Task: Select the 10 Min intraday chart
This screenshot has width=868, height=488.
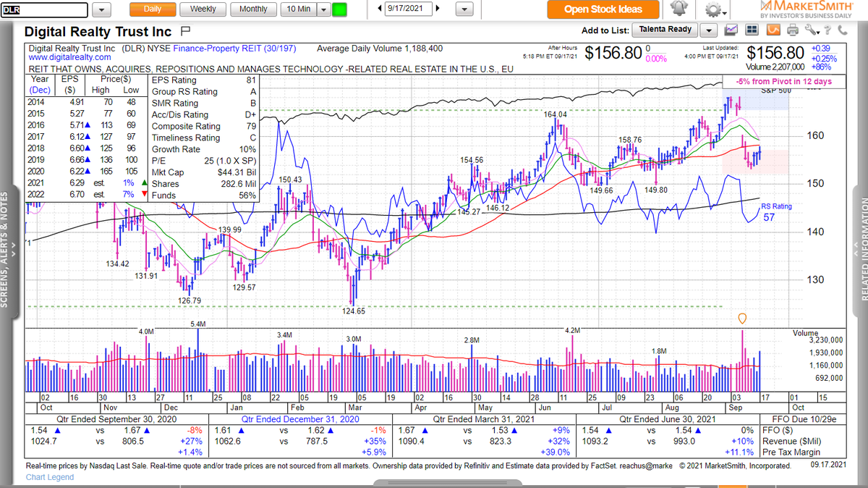Action: [x=297, y=9]
